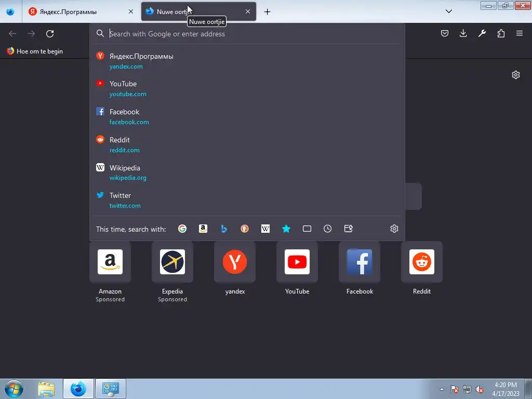Image resolution: width=532 pixels, height=399 pixels.
Task: Open Control Panel taskbar button
Action: [111, 389]
